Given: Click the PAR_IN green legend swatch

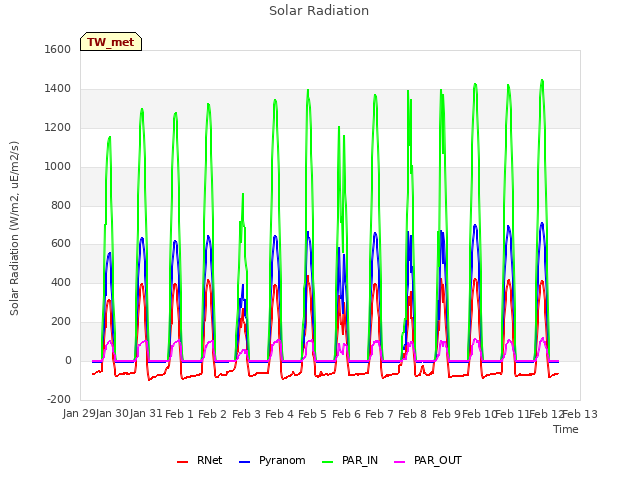Looking at the screenshot, I should point(327,462).
